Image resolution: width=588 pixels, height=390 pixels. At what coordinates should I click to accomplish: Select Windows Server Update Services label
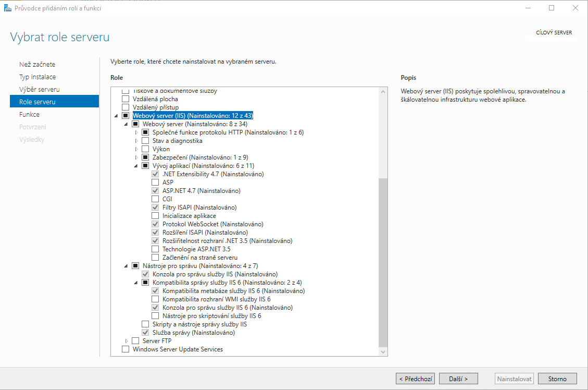[x=178, y=349]
